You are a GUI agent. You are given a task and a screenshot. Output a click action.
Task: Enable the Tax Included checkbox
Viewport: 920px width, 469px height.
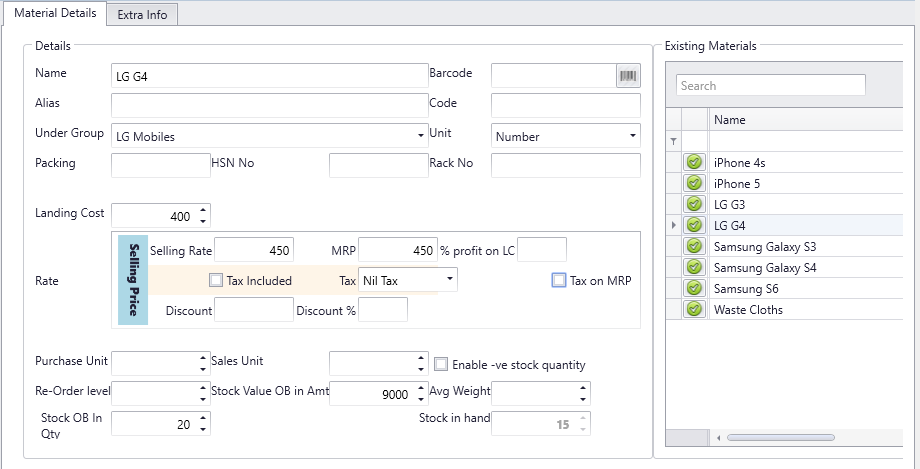(216, 281)
